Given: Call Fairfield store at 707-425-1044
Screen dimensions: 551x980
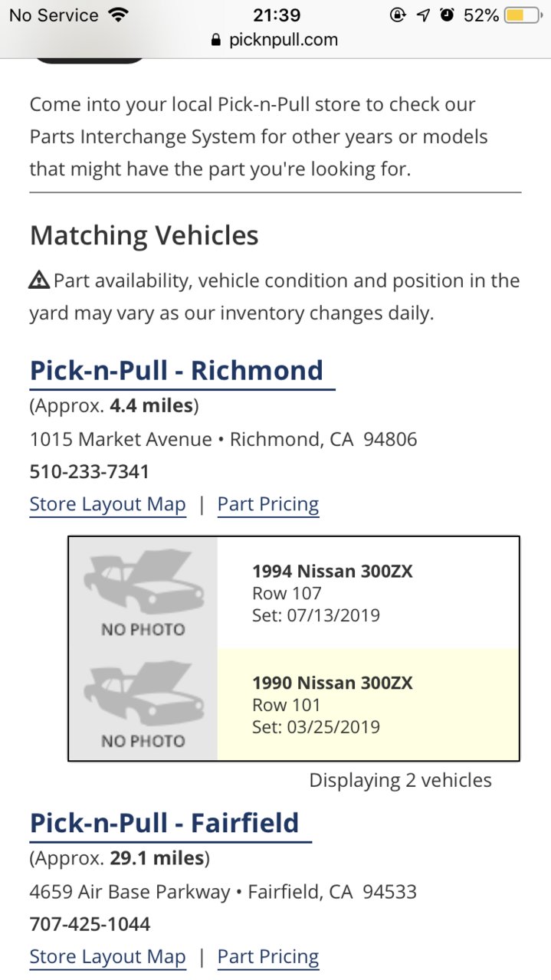Looking at the screenshot, I should [90, 924].
